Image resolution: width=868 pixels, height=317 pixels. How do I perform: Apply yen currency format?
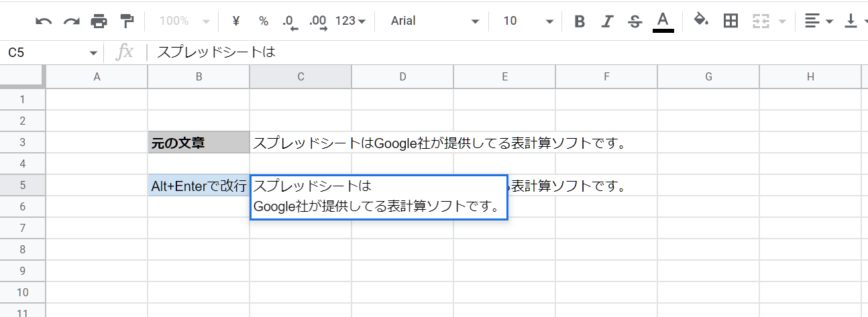(235, 21)
